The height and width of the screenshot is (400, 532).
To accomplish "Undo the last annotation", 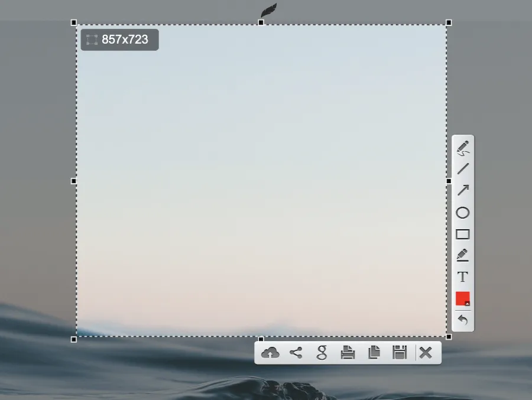I will (x=463, y=320).
